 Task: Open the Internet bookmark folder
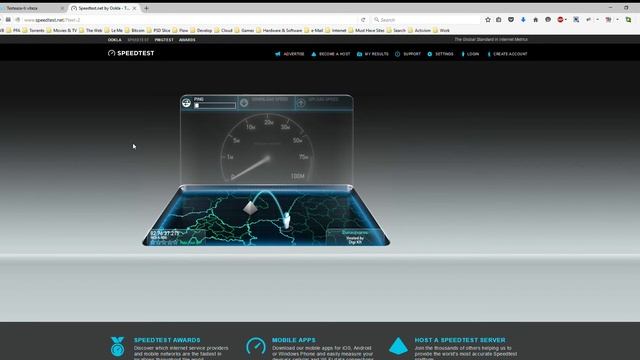coord(336,30)
